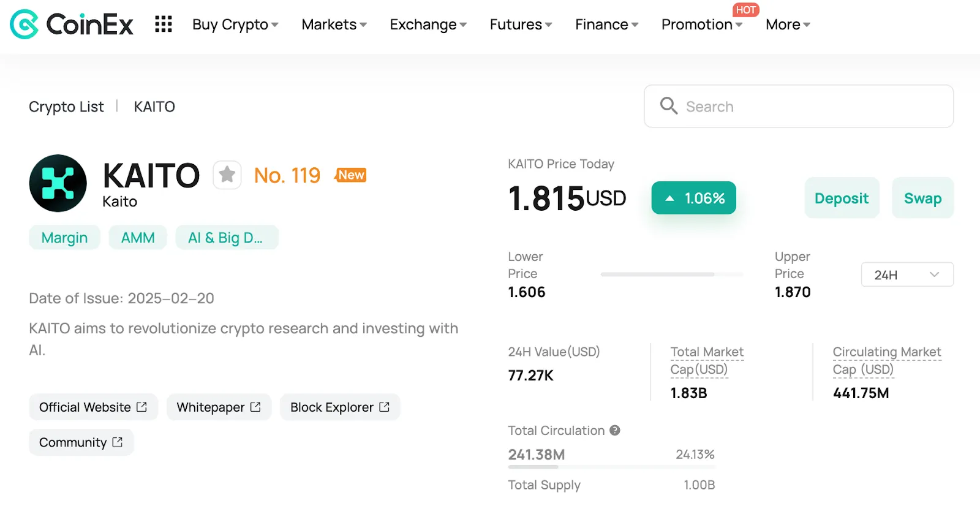Focus the Search input field

799,106
